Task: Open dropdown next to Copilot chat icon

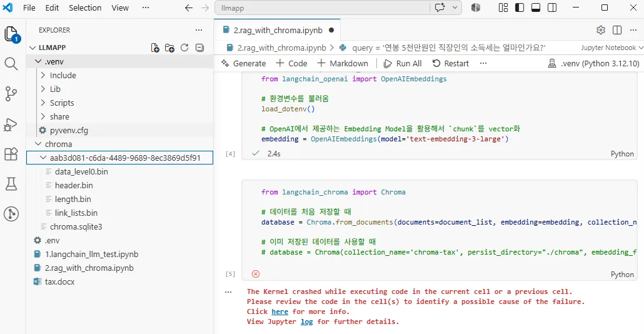Action: click(x=455, y=8)
